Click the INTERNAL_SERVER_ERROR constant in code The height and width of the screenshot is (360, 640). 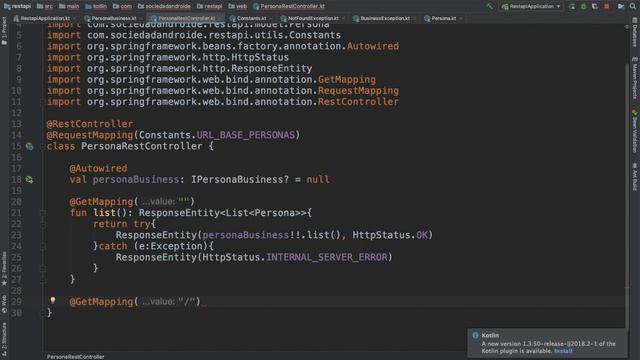[327, 257]
